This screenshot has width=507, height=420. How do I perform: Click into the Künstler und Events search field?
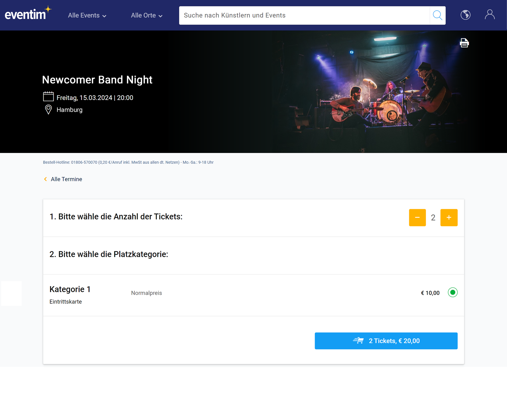click(x=304, y=15)
